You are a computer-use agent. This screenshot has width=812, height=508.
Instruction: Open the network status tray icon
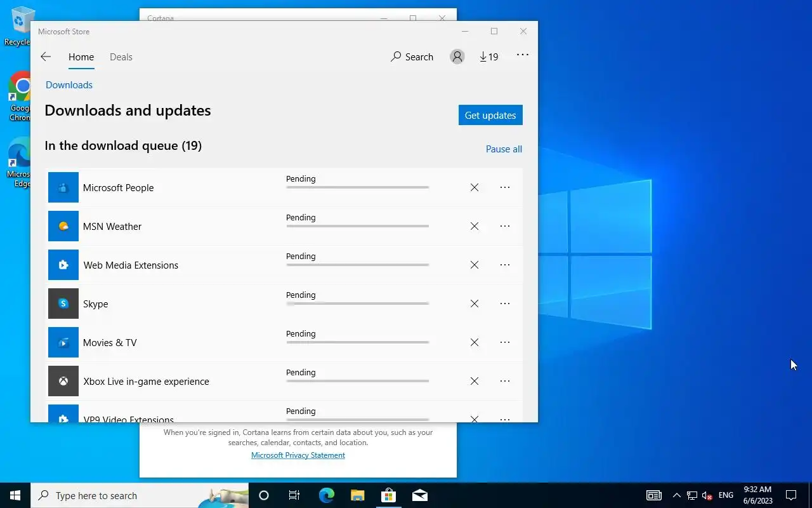point(692,495)
